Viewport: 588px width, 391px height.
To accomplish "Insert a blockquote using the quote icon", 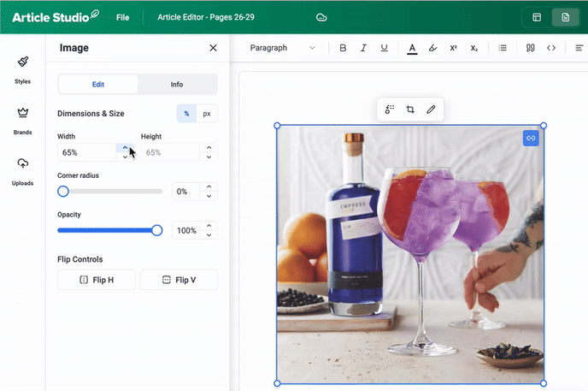I will (530, 48).
